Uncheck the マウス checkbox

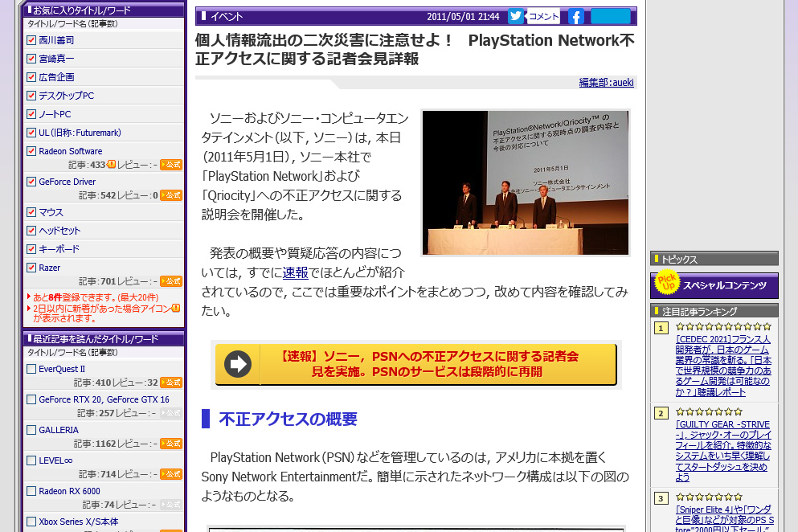click(31, 212)
